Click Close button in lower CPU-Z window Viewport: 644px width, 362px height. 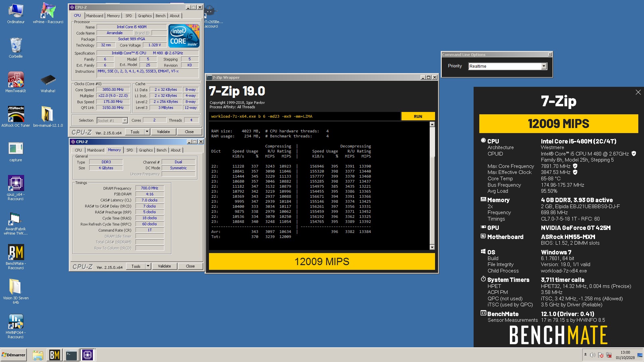click(x=190, y=266)
